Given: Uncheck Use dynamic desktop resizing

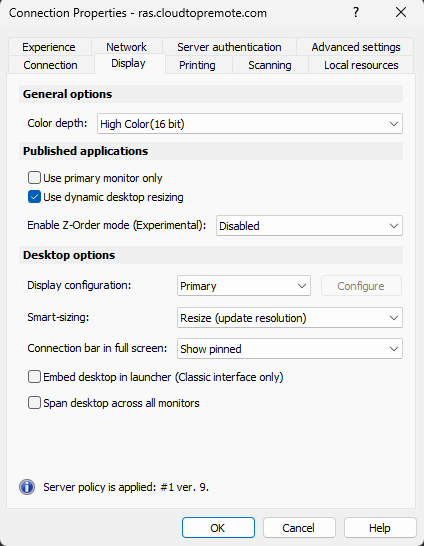Looking at the screenshot, I should [x=34, y=197].
